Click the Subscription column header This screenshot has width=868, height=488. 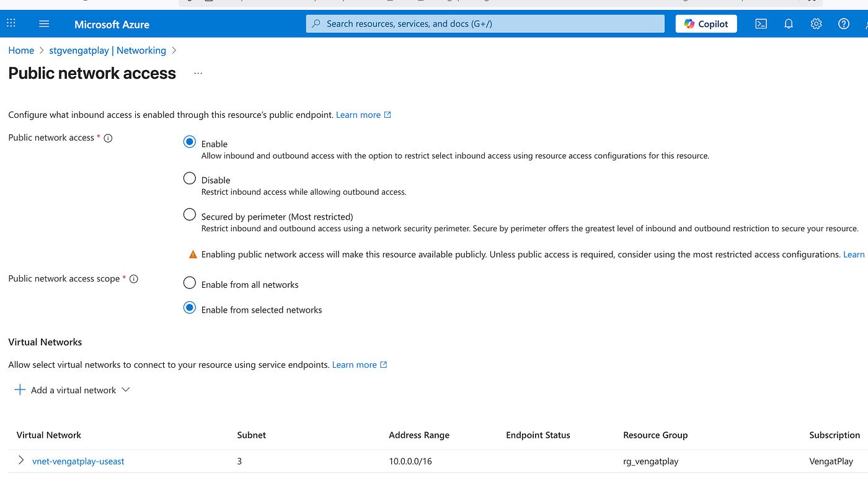(x=835, y=435)
